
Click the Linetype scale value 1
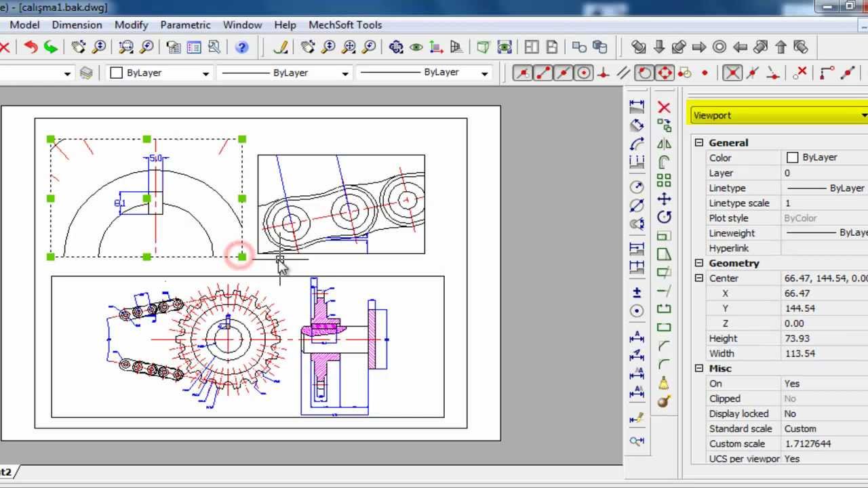[788, 203]
